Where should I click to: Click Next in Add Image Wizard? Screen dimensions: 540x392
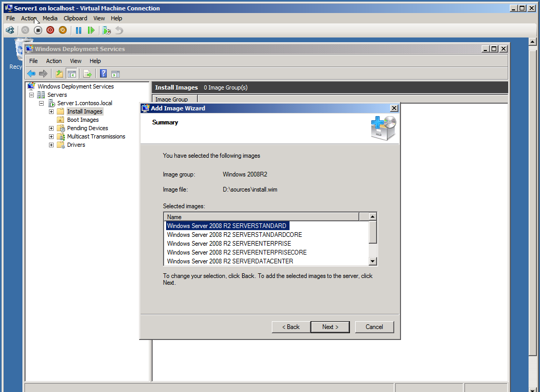coord(330,327)
